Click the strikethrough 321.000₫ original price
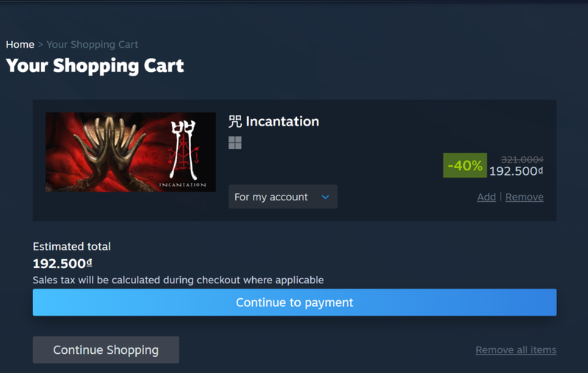 pos(522,160)
